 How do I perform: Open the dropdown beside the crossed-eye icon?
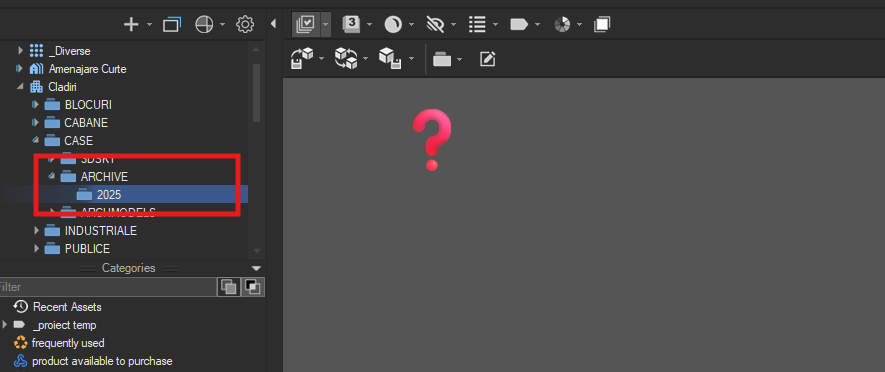point(453,25)
